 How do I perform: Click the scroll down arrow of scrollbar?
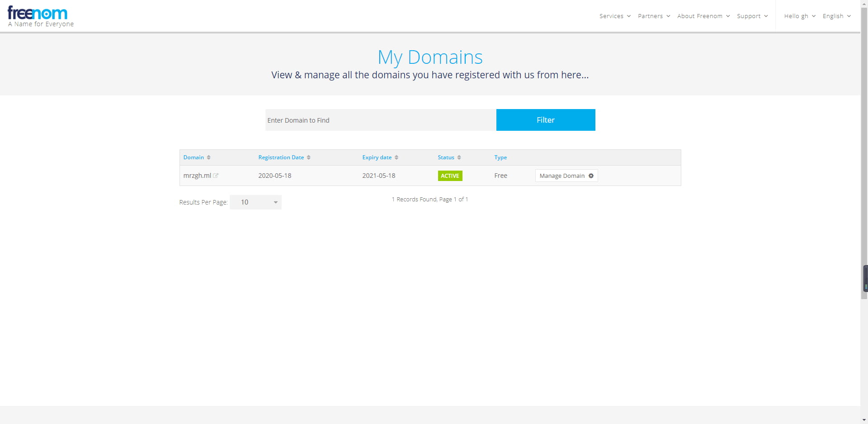point(864,420)
